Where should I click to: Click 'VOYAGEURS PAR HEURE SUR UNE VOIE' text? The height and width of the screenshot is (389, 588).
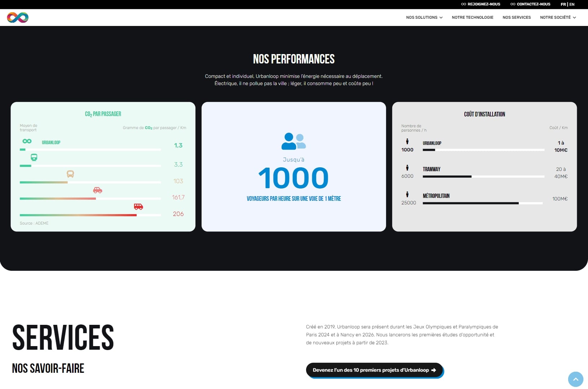pos(293,199)
